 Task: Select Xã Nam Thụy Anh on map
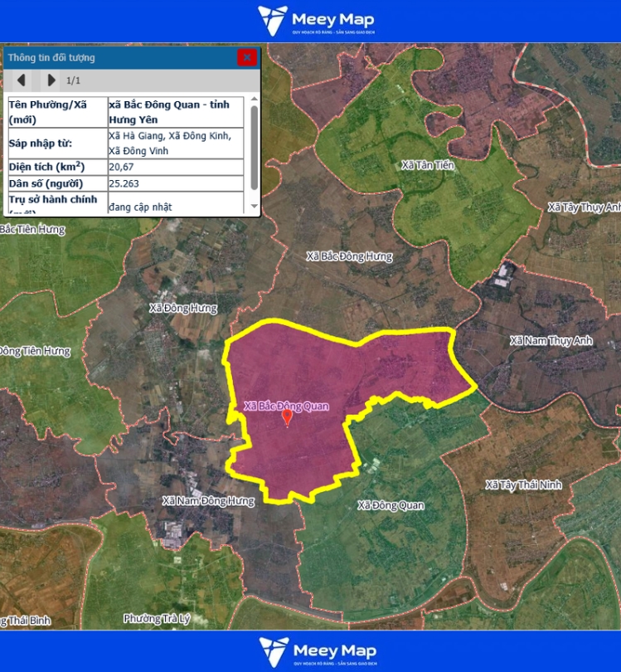pos(551,341)
